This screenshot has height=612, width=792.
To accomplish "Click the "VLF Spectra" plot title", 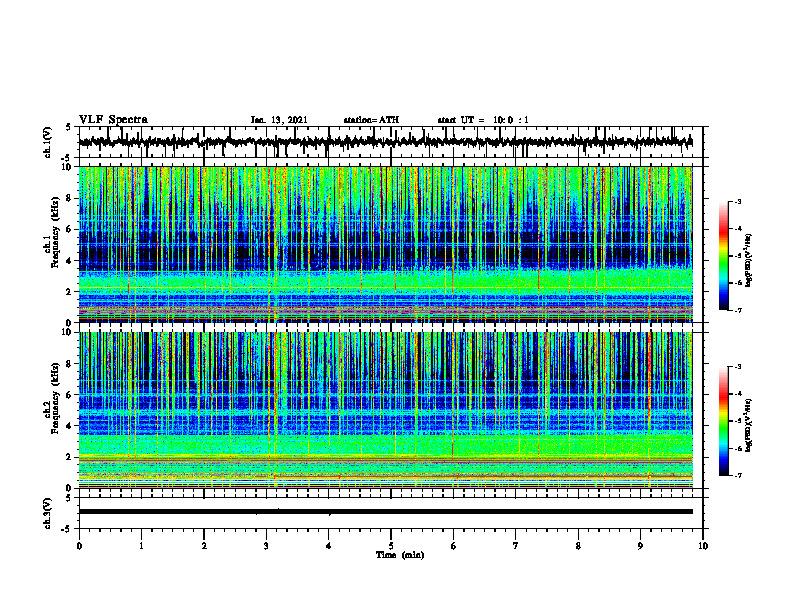I will pos(113,120).
